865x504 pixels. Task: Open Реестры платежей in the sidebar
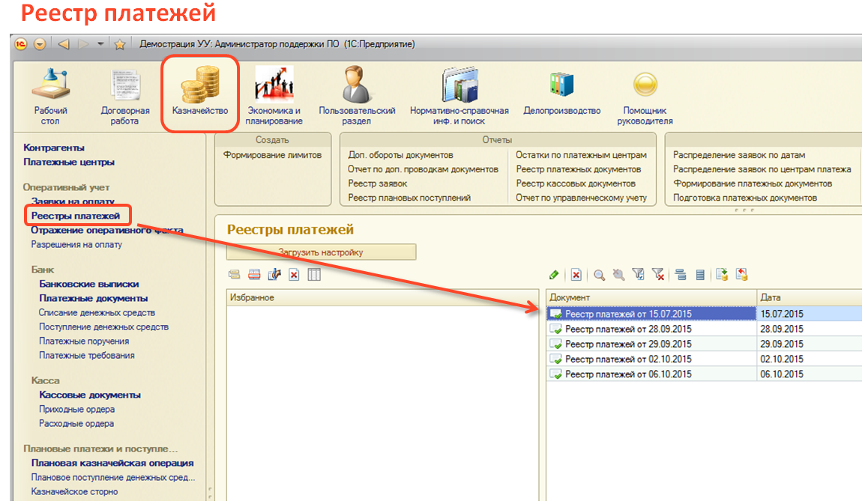point(75,216)
